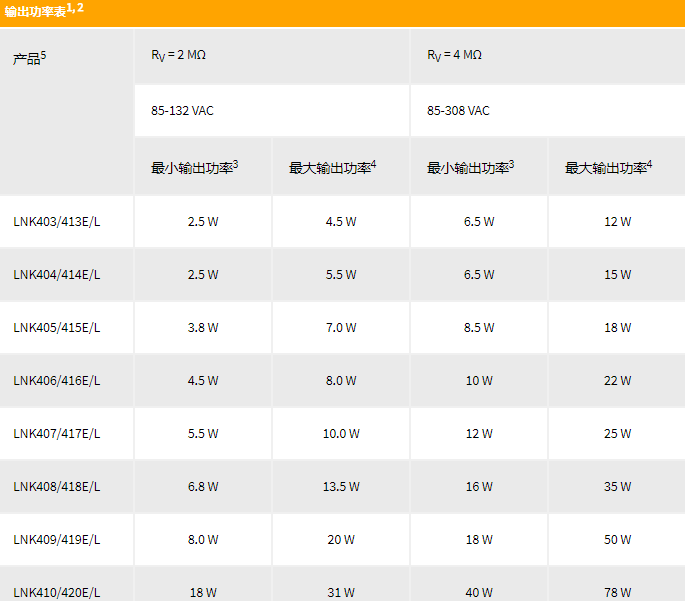Click 10 W in the LNK406/416E/L row

coord(479,380)
